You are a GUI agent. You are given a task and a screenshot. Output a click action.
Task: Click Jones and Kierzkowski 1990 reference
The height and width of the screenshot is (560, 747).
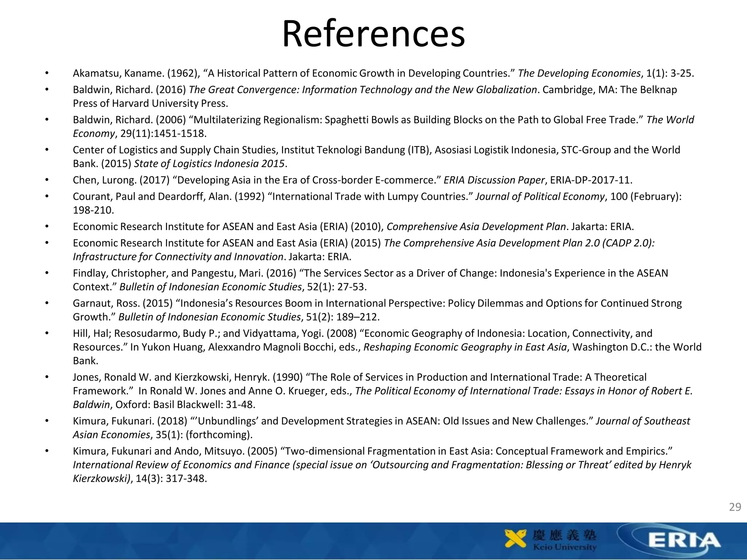coord(359,377)
